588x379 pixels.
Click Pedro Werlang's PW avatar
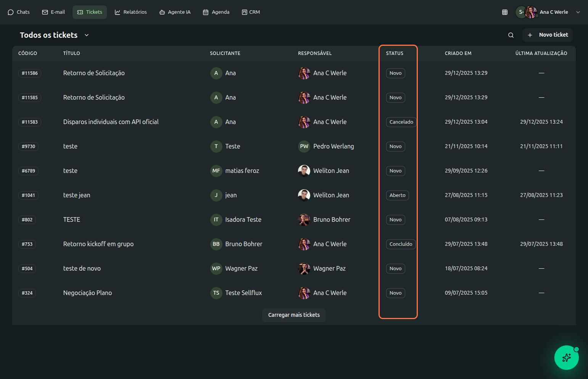(304, 147)
